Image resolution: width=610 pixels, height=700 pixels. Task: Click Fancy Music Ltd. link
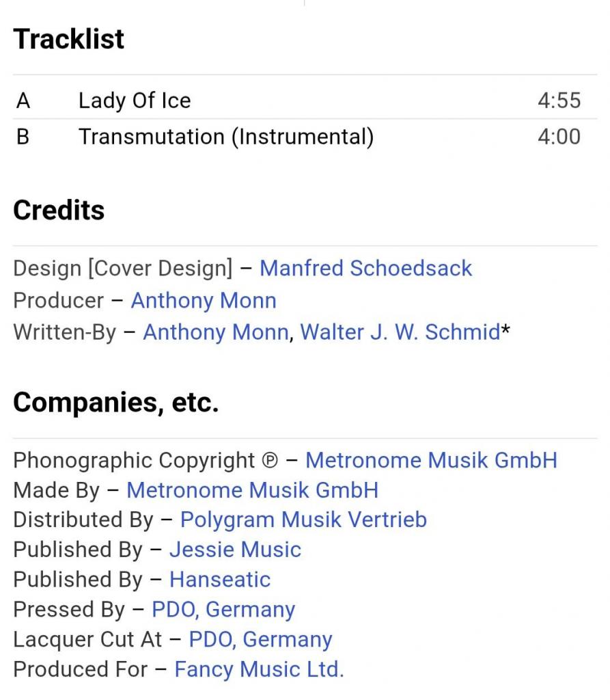[x=259, y=669]
